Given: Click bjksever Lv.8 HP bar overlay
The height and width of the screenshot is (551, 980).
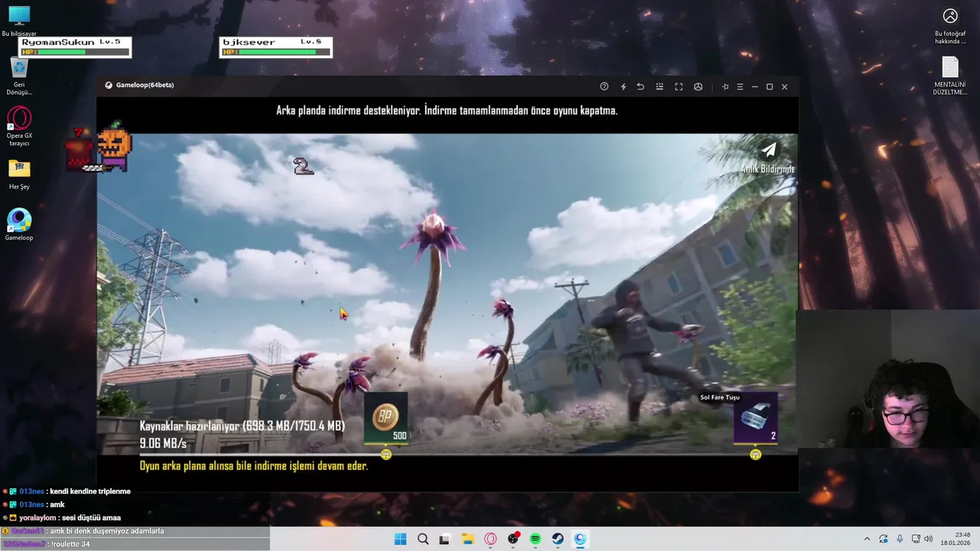Looking at the screenshot, I should click(276, 47).
